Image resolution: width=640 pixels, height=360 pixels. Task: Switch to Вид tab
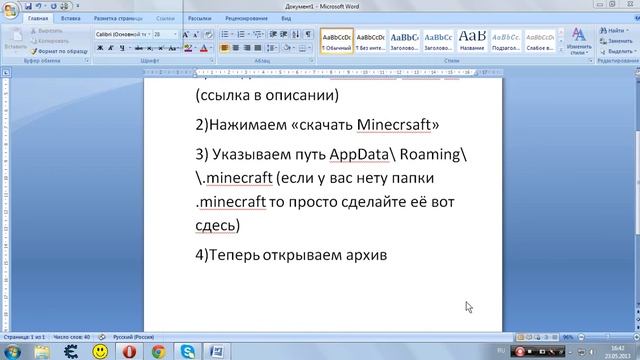click(286, 18)
